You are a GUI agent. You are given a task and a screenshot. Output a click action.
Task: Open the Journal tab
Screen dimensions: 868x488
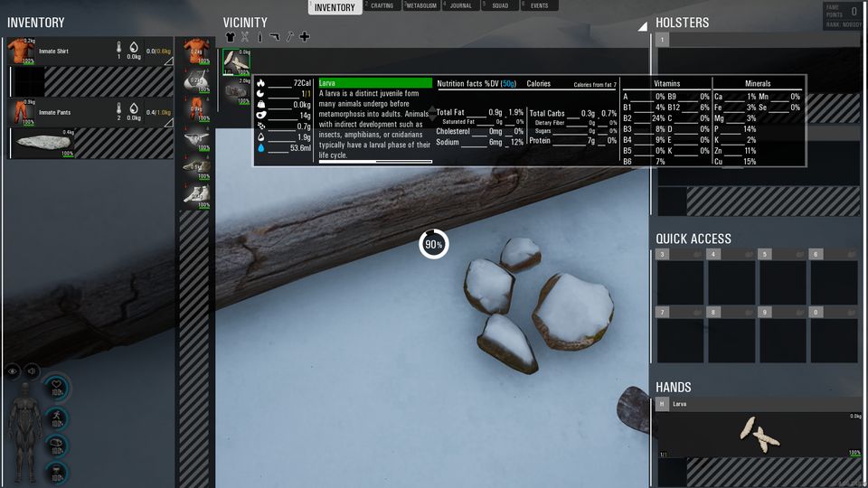pyautogui.click(x=460, y=5)
